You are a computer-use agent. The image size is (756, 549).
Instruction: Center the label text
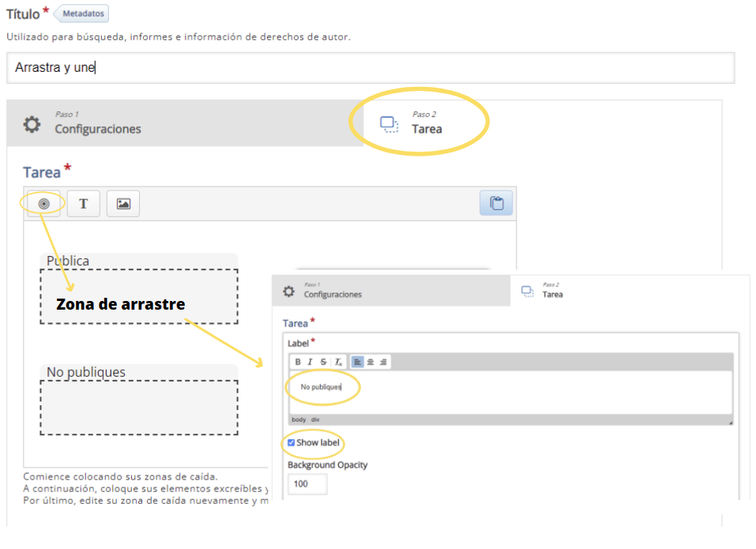click(370, 362)
